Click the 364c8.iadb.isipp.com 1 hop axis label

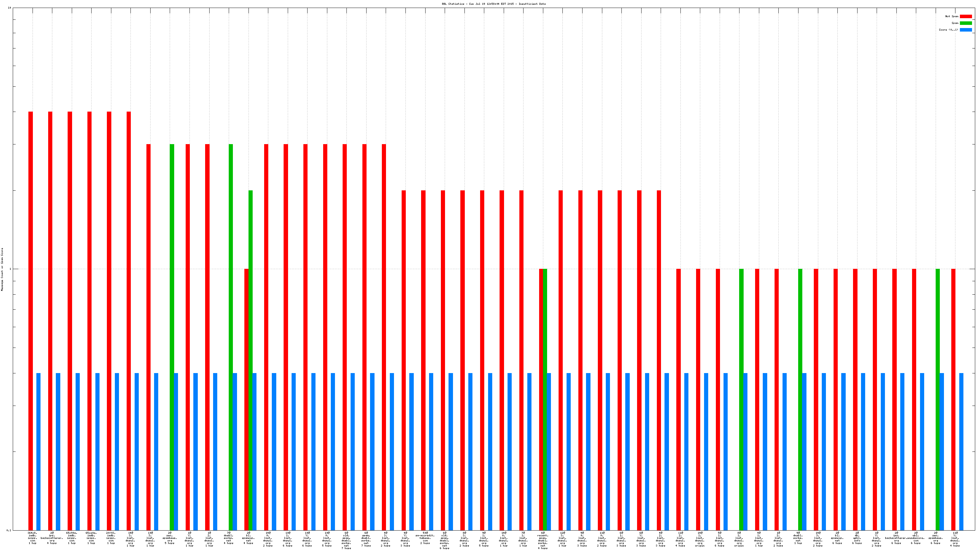click(x=33, y=538)
